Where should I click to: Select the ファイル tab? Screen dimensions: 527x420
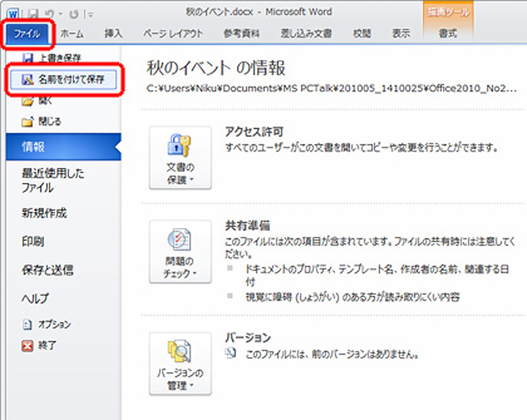click(x=27, y=34)
